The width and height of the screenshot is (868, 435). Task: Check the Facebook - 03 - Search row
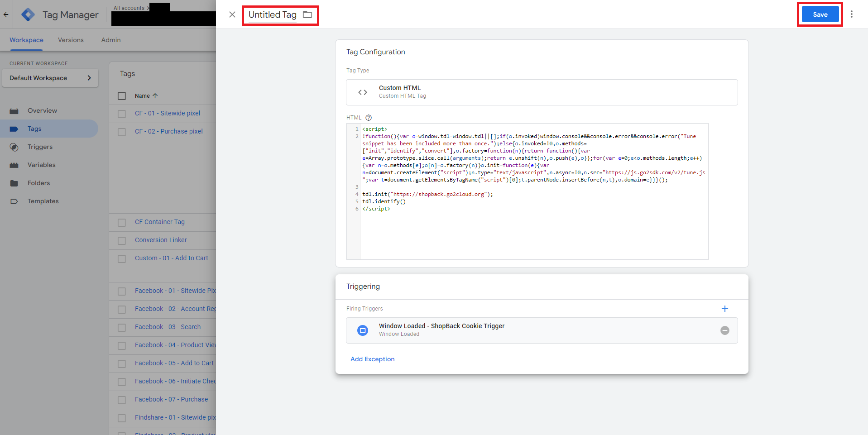point(122,327)
